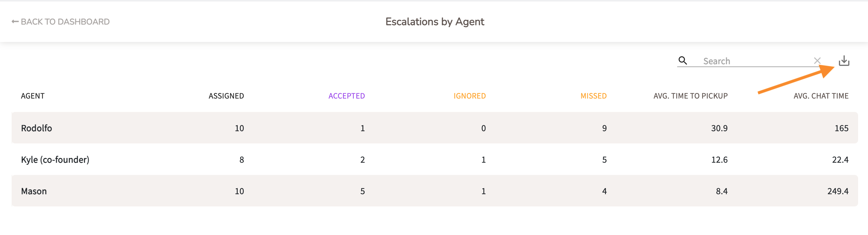Select the Kyle (co-founder) row
The width and height of the screenshot is (868, 235).
55,160
